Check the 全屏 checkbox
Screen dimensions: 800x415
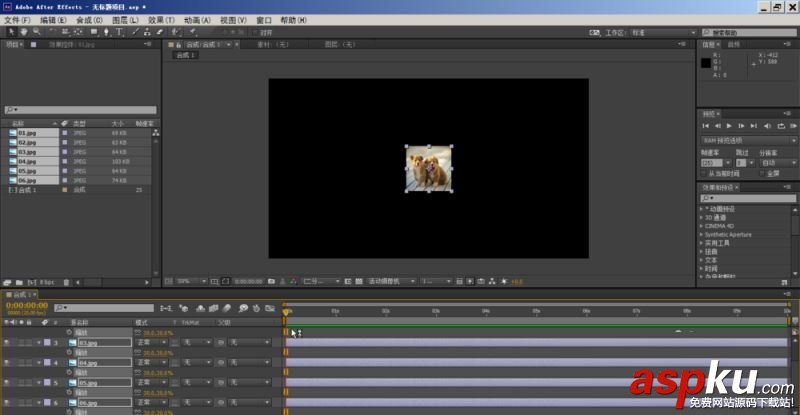point(763,174)
